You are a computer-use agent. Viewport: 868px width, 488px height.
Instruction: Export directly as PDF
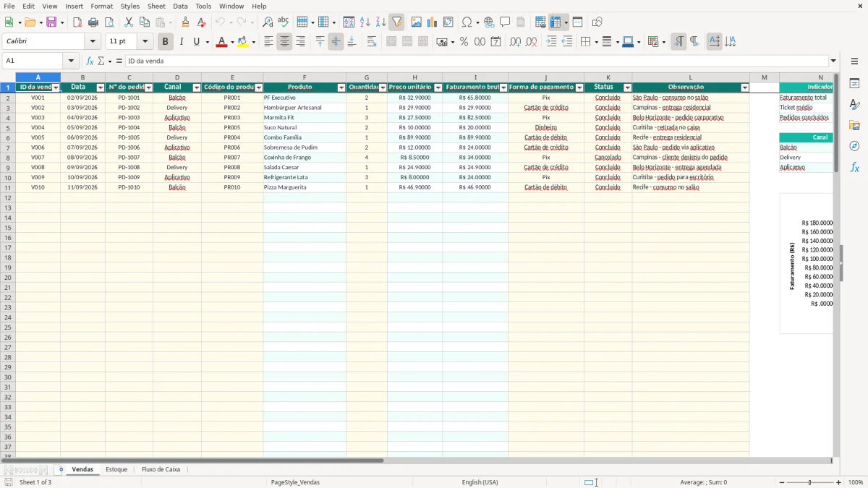pos(77,22)
